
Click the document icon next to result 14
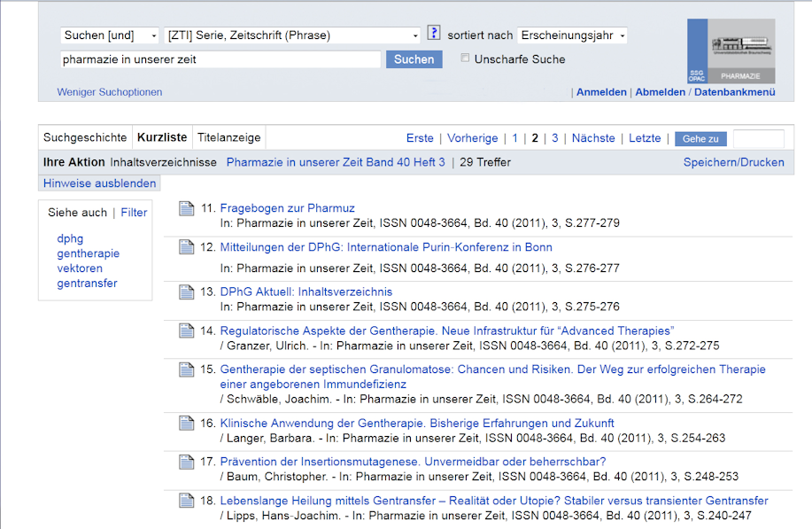(x=186, y=331)
